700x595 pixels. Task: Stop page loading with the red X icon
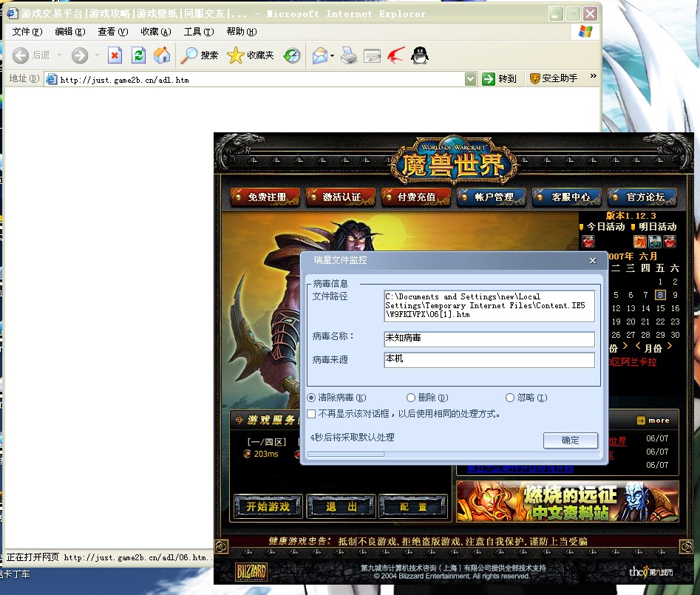[x=115, y=55]
